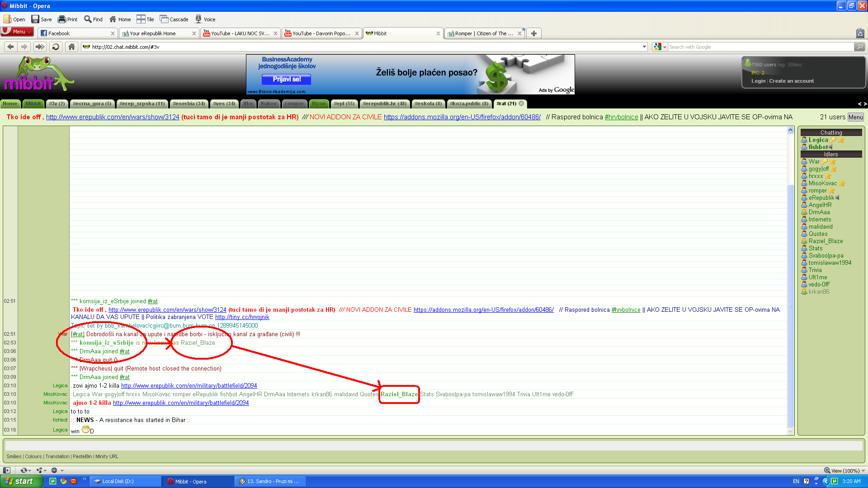
Task: Click the chat message input field
Action: pyautogui.click(x=433, y=446)
